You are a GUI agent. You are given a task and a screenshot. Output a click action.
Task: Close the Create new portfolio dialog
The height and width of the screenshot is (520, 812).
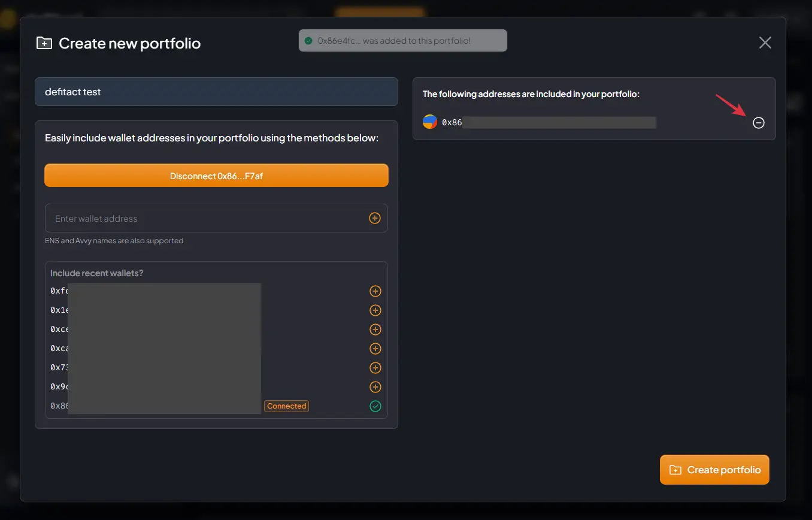point(765,43)
